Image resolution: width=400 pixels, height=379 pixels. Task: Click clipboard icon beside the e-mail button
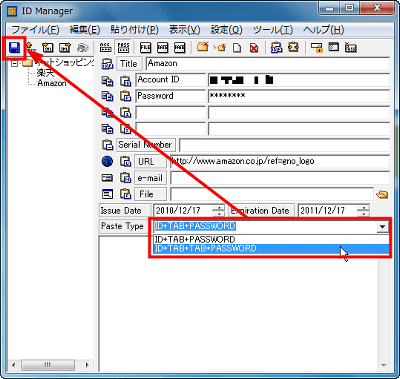tap(125, 178)
